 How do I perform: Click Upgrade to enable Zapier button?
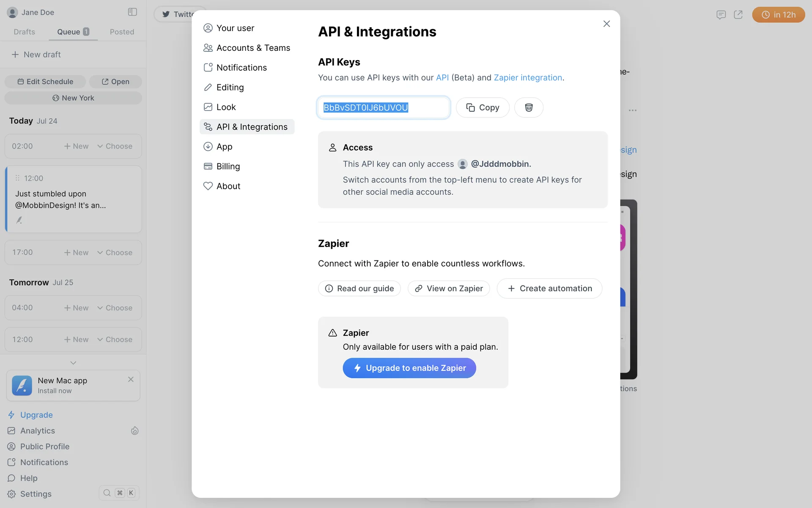(409, 368)
